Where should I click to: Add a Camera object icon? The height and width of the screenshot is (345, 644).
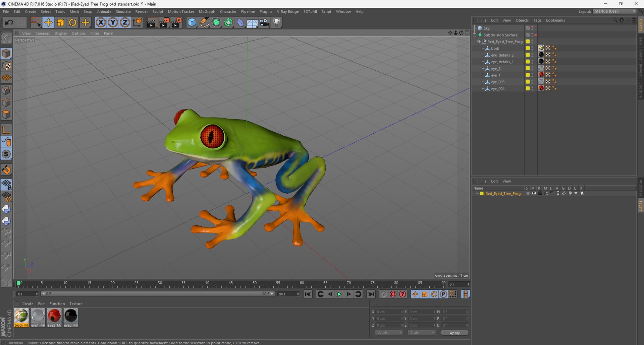[x=265, y=22]
